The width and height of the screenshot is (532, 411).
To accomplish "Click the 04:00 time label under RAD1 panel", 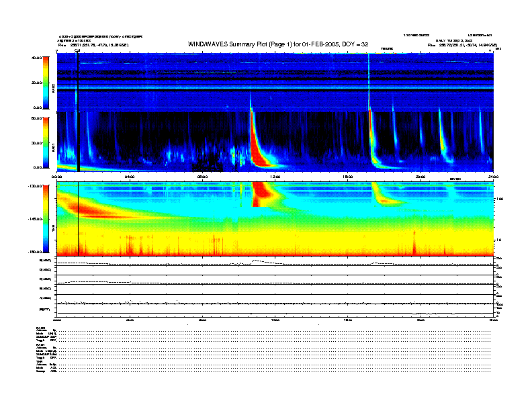I will [x=130, y=177].
